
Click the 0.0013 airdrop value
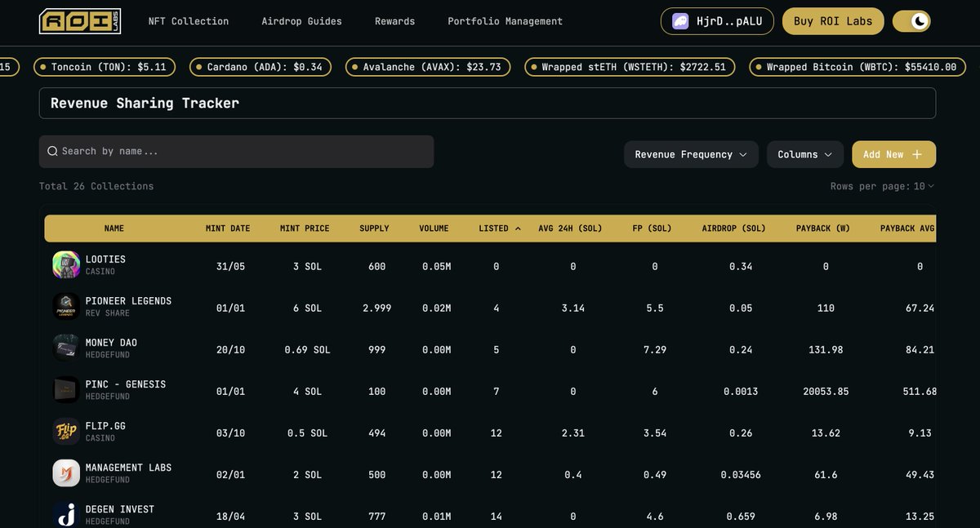click(x=741, y=392)
